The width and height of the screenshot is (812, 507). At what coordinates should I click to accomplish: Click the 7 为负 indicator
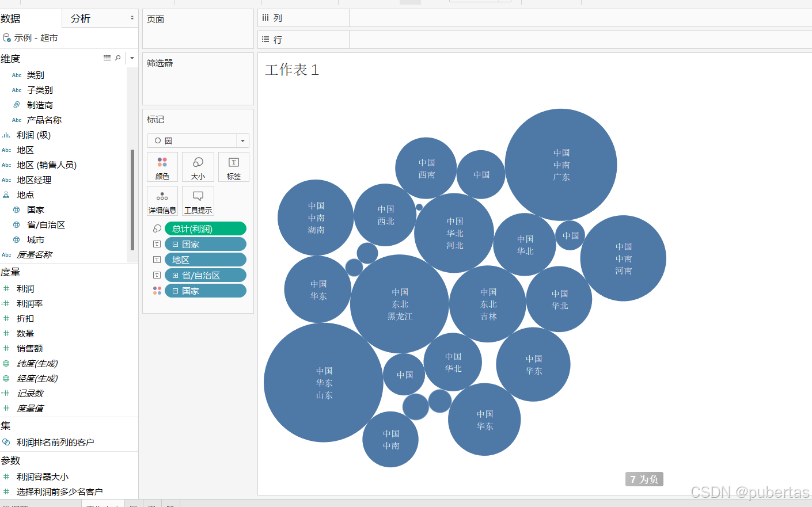pos(644,479)
